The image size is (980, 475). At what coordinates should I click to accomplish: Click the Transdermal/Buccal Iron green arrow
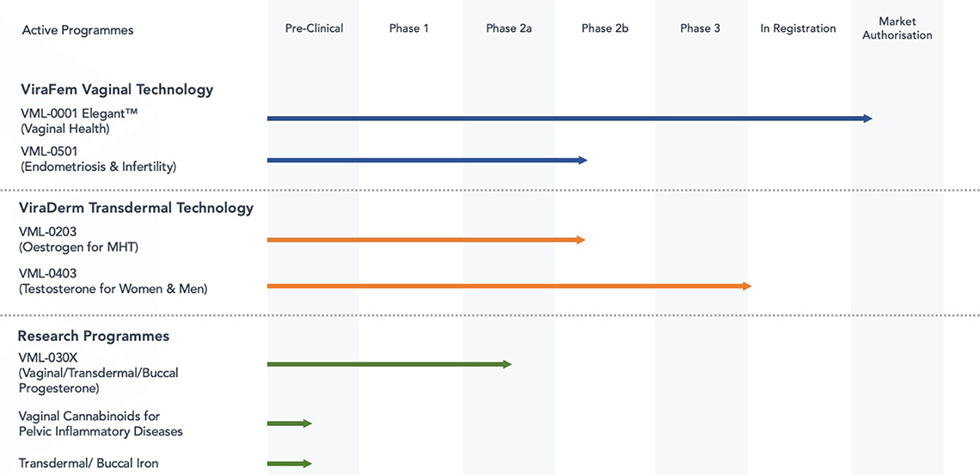pyautogui.click(x=290, y=464)
